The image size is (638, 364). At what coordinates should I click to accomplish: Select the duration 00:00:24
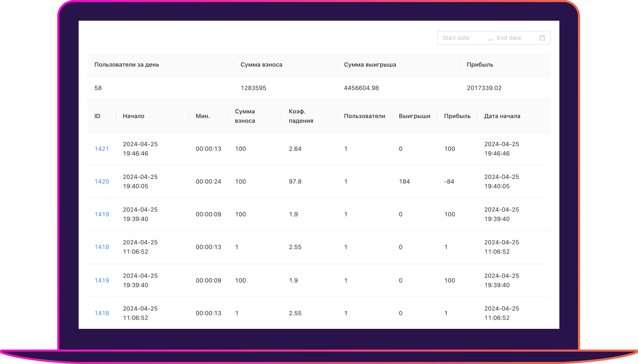tap(209, 182)
